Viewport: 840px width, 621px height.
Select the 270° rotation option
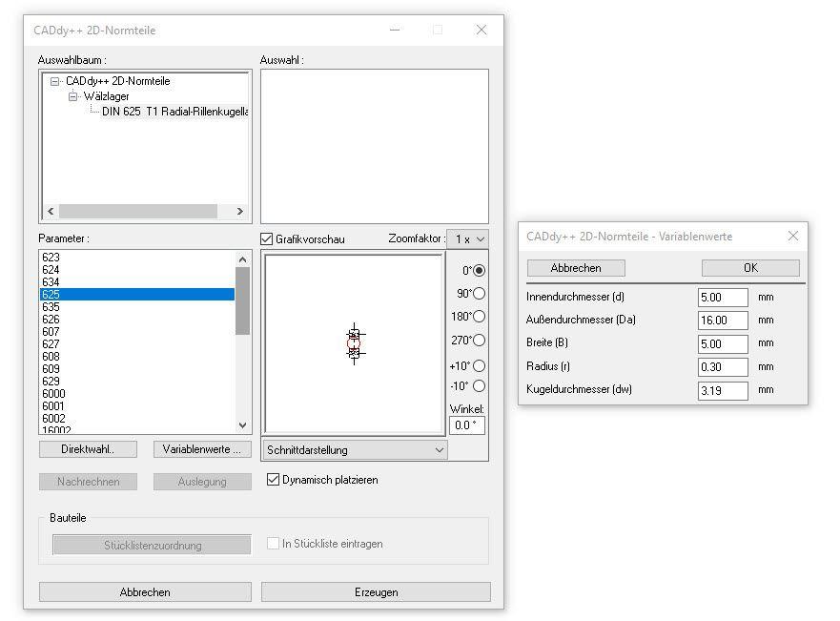(x=479, y=341)
